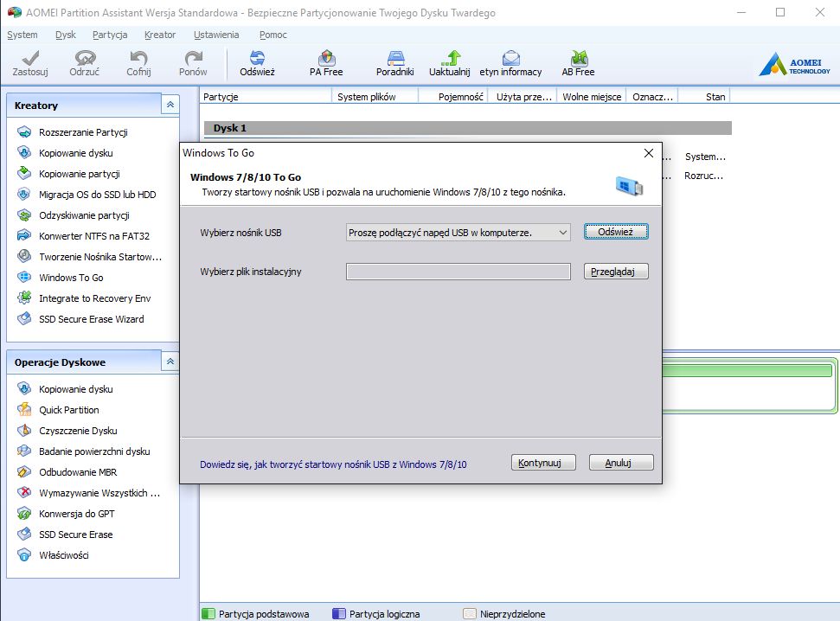Collapse the Operacje Dyskowe panel

[x=170, y=362]
